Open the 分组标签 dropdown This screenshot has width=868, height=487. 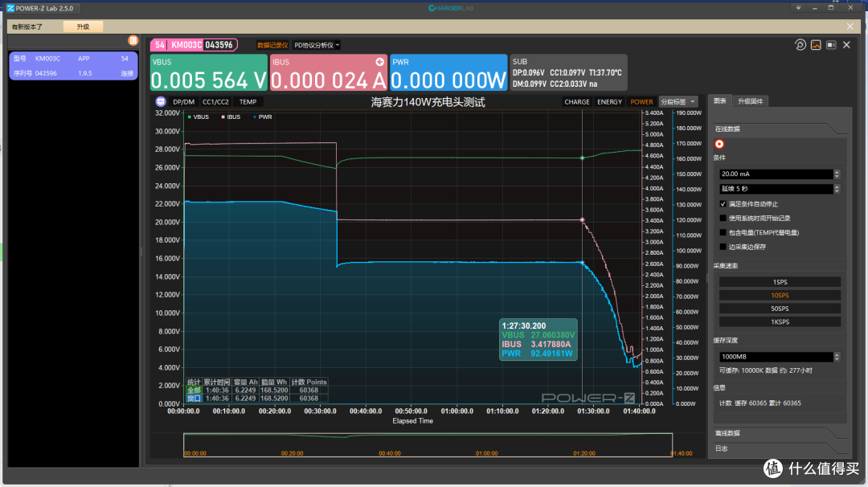click(678, 102)
